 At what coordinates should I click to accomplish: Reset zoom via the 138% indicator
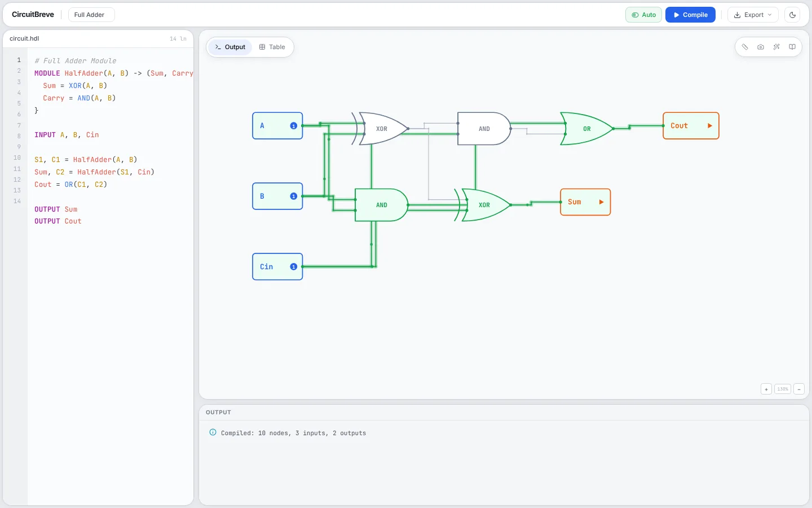pyautogui.click(x=783, y=389)
